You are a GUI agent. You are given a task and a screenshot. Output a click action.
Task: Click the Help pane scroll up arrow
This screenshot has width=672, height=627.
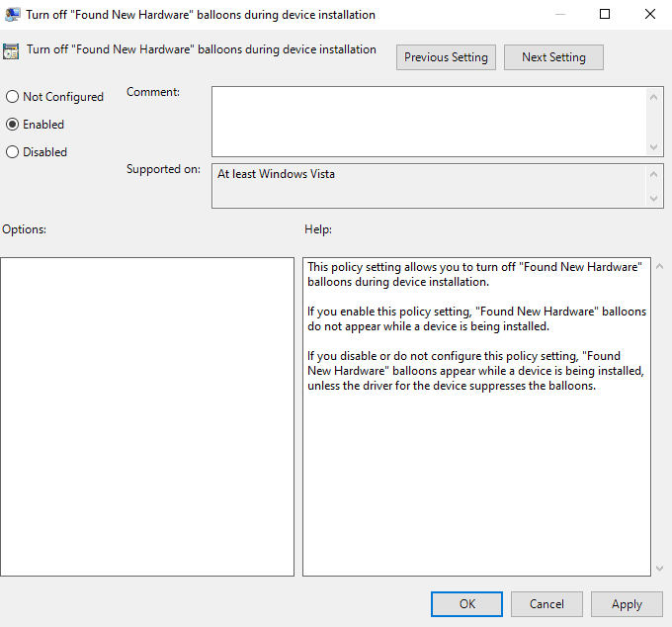659,266
